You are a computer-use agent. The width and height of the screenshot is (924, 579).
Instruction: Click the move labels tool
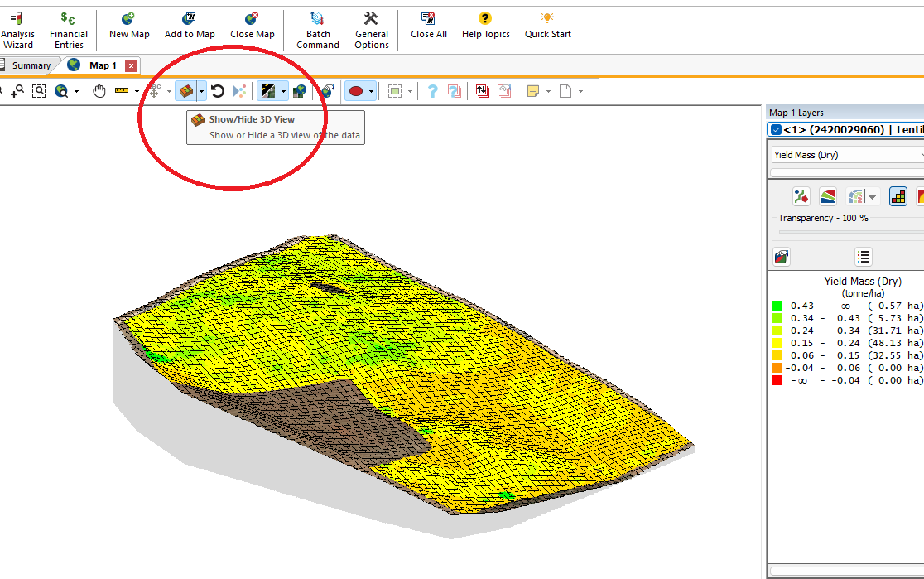click(x=154, y=91)
